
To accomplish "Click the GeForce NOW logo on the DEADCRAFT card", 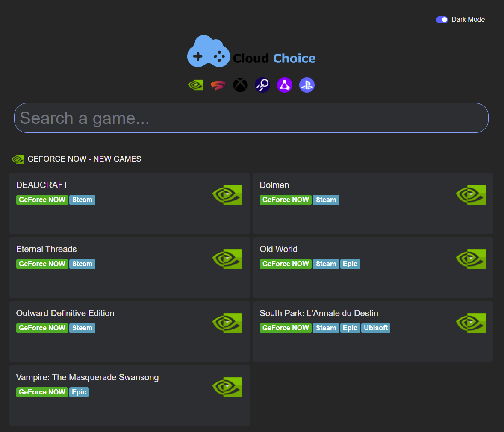I will click(227, 194).
